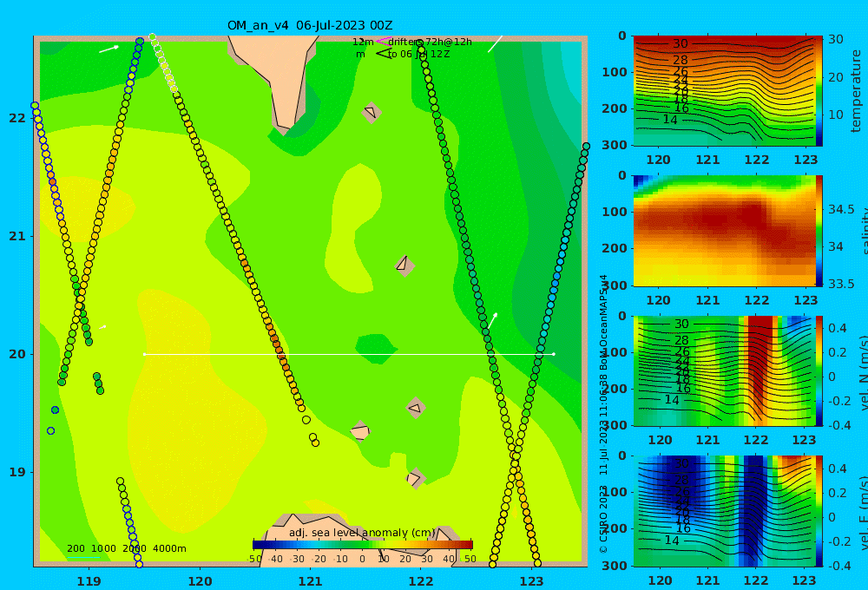Screen dimensions: 868x590
Task: Click the temperature depth section panel
Action: coord(724,91)
